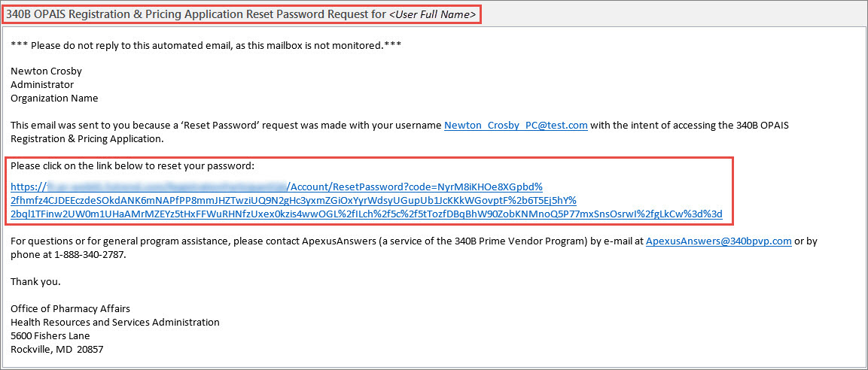Click the "Thank you." closing line
The width and height of the screenshot is (868, 370).
pos(35,282)
